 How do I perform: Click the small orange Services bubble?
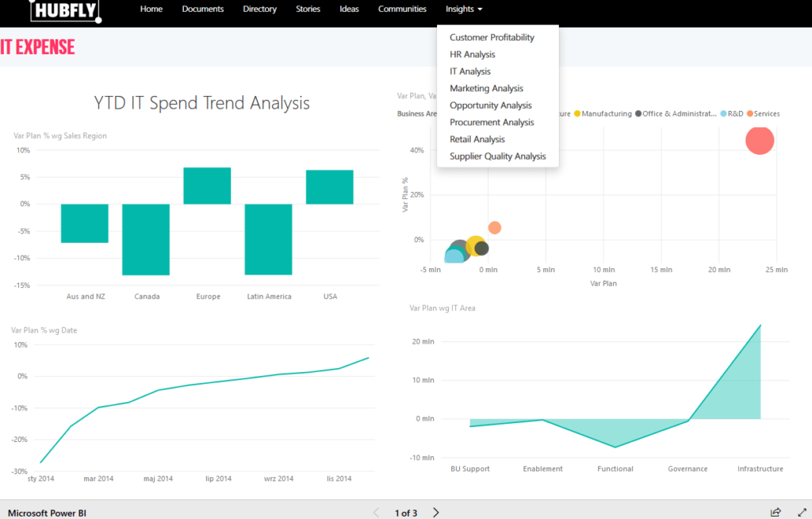(x=495, y=228)
